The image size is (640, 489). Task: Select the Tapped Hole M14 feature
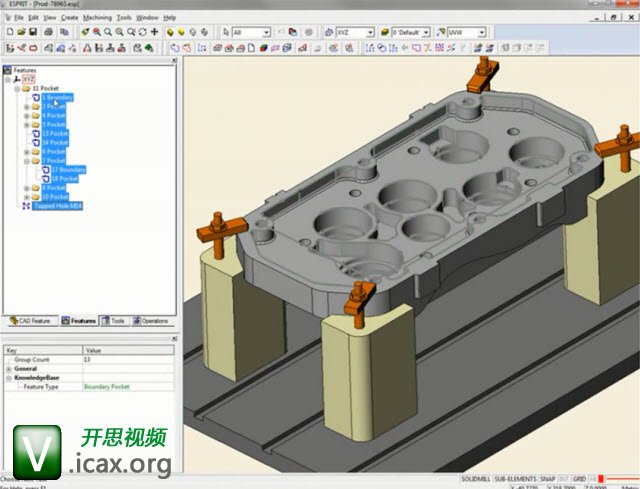click(x=57, y=206)
